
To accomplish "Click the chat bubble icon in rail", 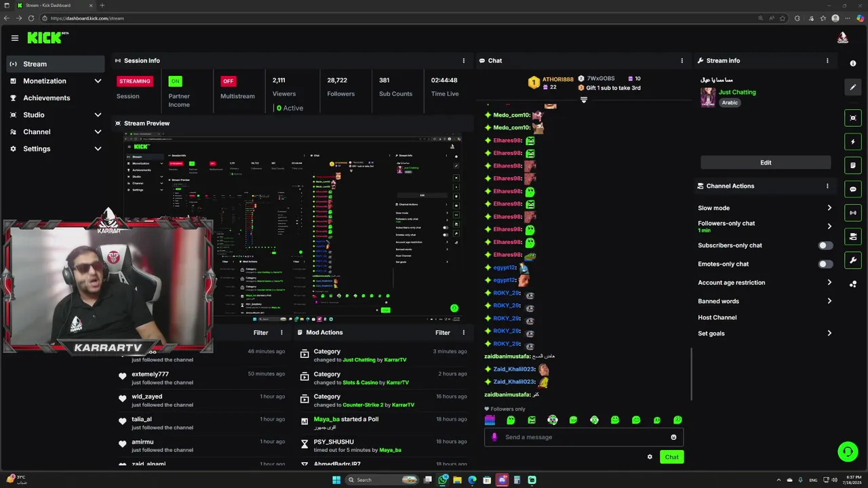I will tap(853, 189).
